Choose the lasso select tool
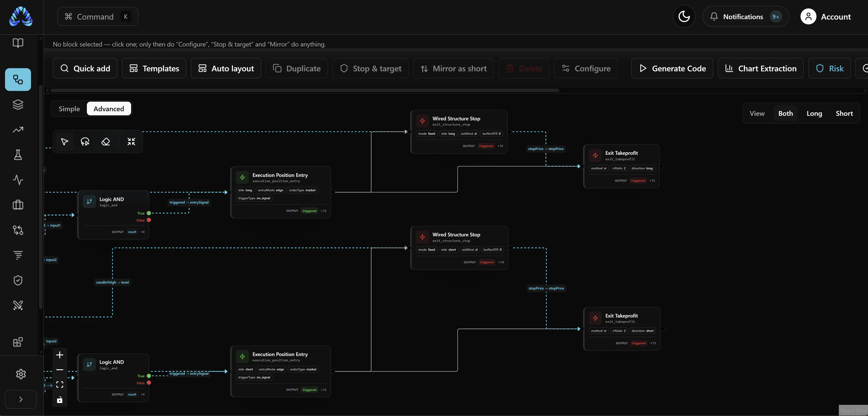868x416 pixels. point(85,142)
